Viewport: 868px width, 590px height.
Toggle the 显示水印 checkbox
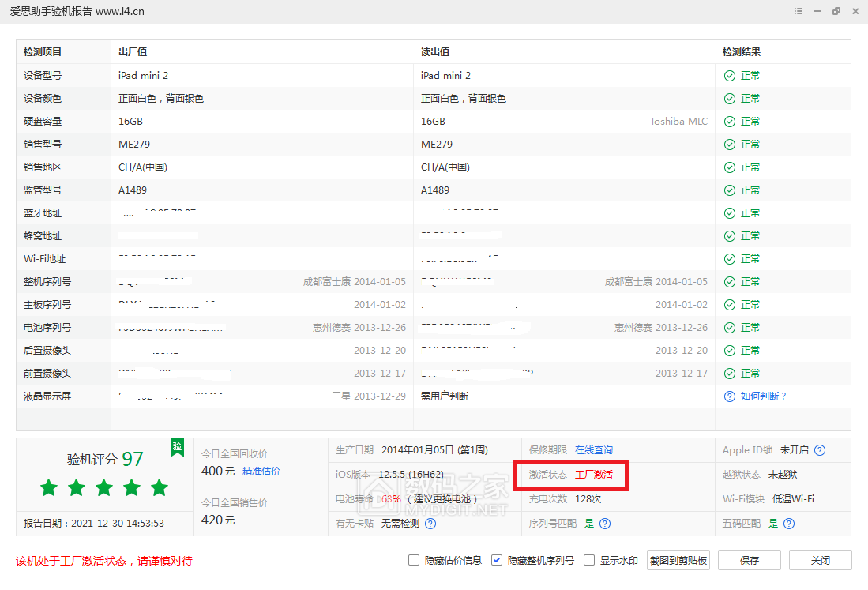click(588, 561)
